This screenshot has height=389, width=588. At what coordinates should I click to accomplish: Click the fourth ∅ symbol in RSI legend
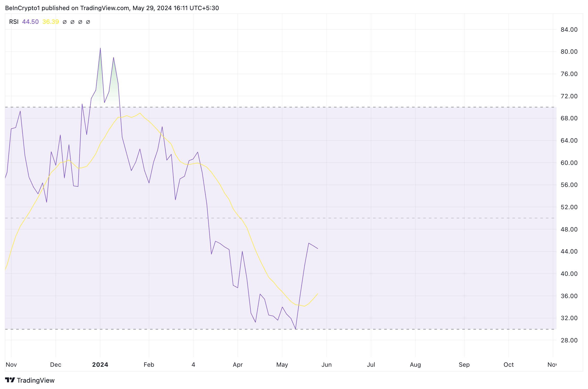point(88,22)
